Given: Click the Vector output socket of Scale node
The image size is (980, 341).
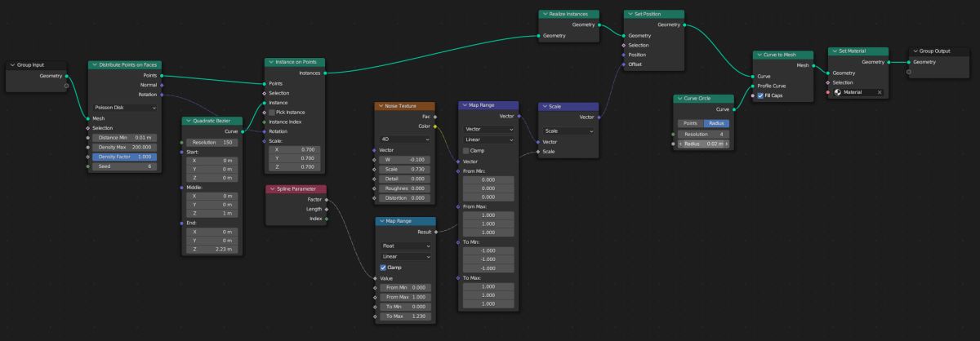Looking at the screenshot, I should pos(599,117).
